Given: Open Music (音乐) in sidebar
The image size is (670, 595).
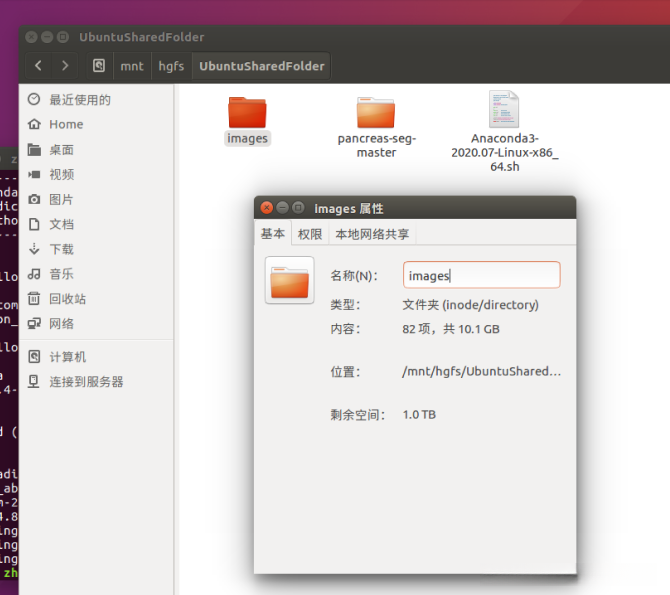Looking at the screenshot, I should click(96, 274).
